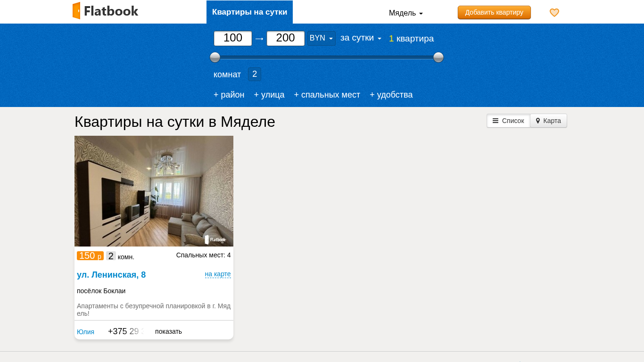Show the hidden phone number (показать)
The height and width of the screenshot is (362, 644).
(x=168, y=331)
